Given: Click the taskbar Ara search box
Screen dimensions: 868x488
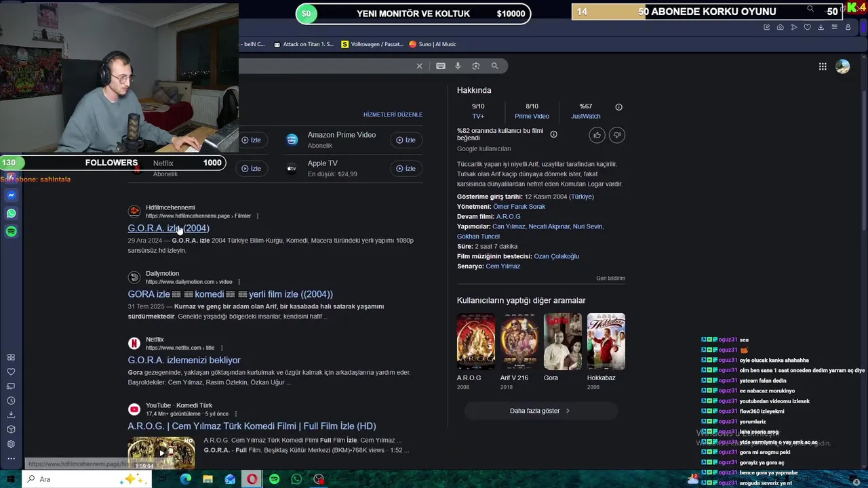Looking at the screenshot, I should point(88,479).
